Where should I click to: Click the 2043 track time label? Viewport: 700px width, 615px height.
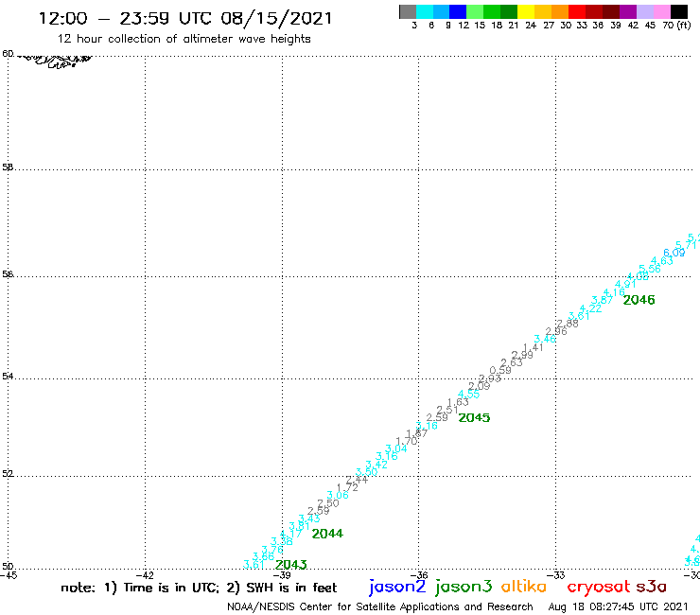(x=291, y=565)
